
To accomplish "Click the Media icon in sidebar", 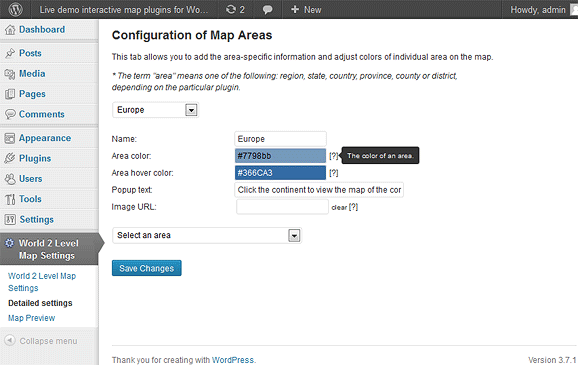I will point(10,74).
